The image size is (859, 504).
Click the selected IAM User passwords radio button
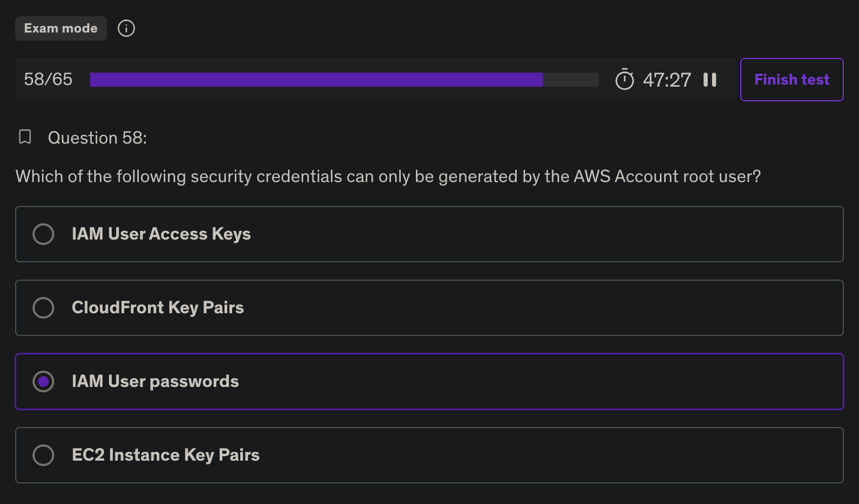[43, 382]
